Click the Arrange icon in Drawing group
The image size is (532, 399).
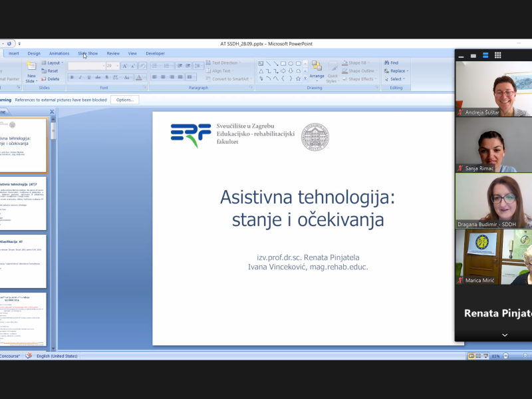pyautogui.click(x=317, y=68)
